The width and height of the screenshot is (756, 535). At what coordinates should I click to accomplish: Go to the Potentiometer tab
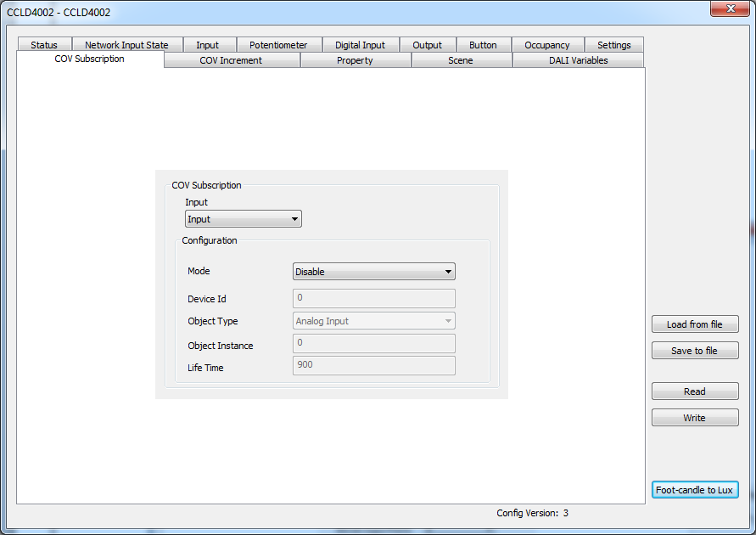(x=278, y=45)
